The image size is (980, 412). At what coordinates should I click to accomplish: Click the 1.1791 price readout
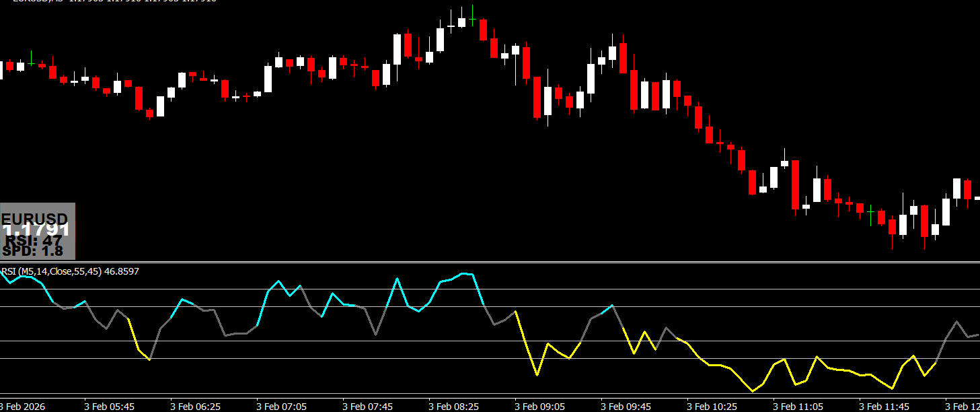(36, 230)
